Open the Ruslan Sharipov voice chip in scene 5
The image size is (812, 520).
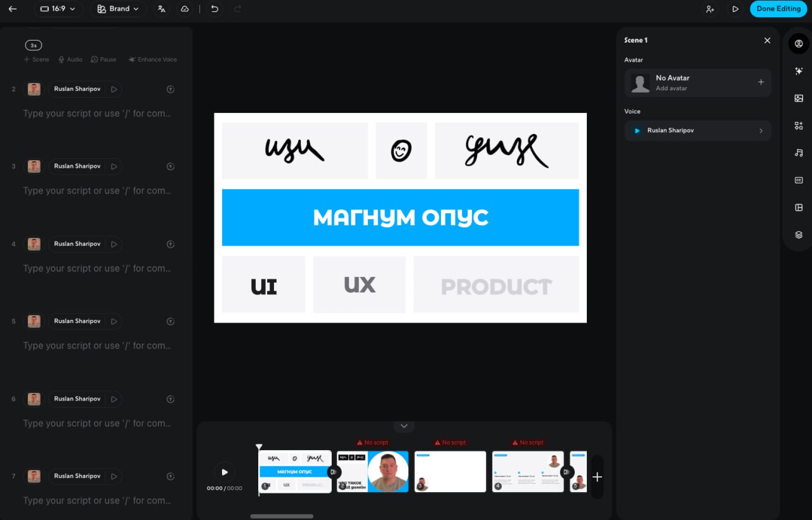[77, 321]
